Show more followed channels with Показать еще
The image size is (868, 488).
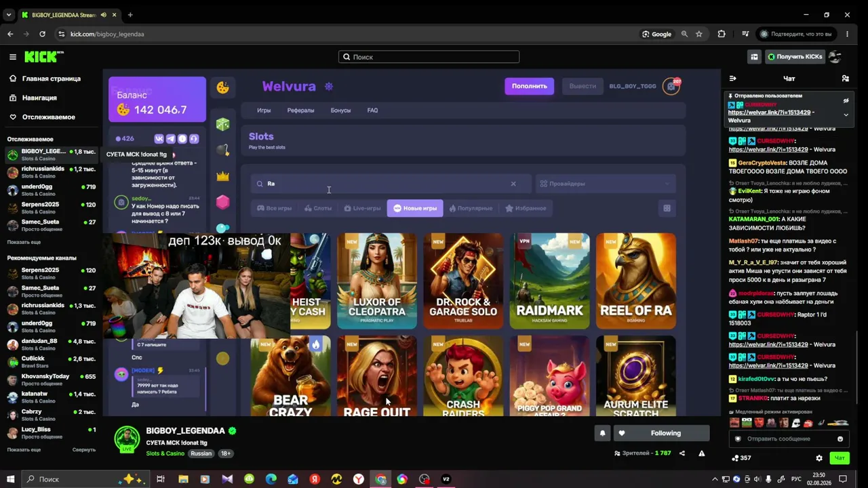click(x=24, y=242)
